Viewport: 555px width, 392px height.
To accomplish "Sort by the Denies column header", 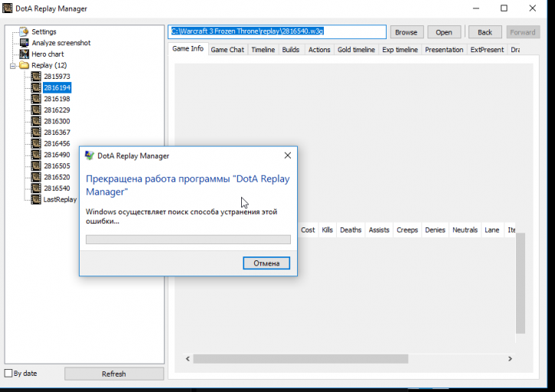I will click(435, 230).
